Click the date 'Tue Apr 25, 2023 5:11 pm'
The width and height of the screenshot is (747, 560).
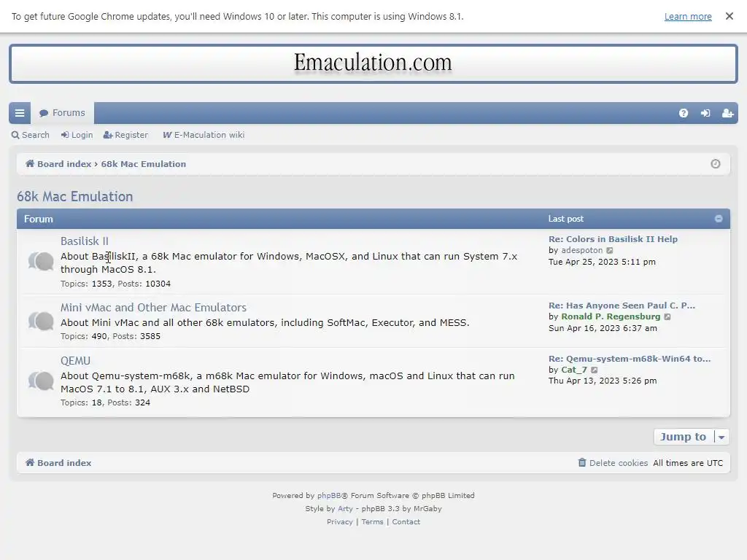pos(602,262)
